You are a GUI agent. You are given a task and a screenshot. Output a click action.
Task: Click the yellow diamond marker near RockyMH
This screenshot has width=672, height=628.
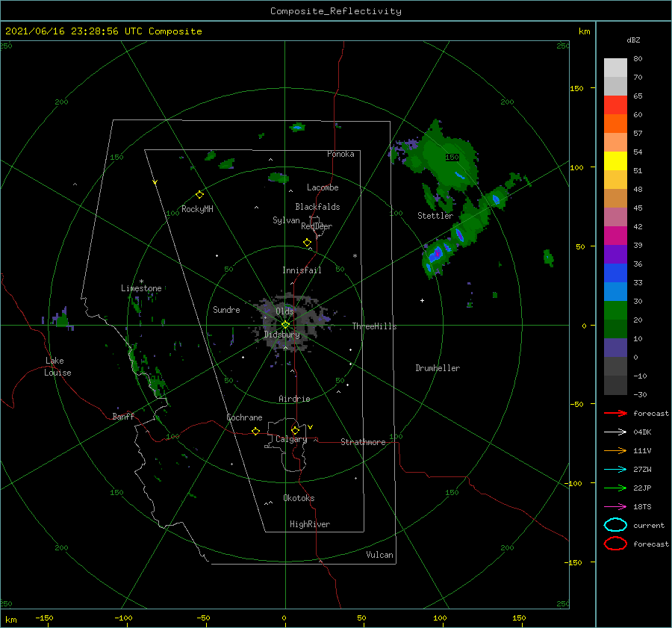(x=199, y=195)
